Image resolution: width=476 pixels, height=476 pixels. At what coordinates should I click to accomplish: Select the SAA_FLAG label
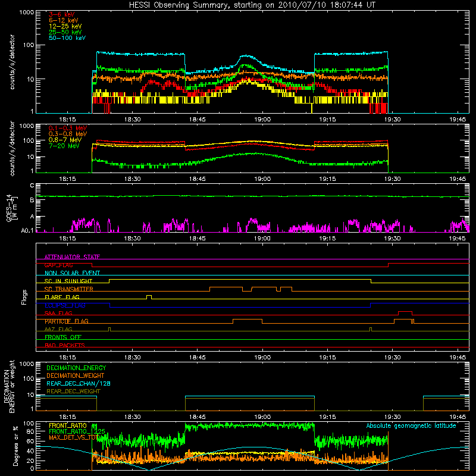[x=58, y=313]
